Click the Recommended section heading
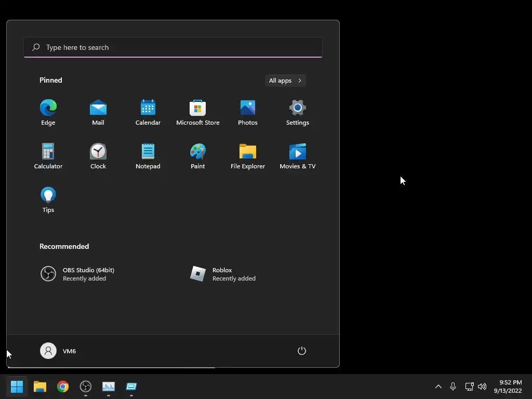This screenshot has height=399, width=532. 64,246
